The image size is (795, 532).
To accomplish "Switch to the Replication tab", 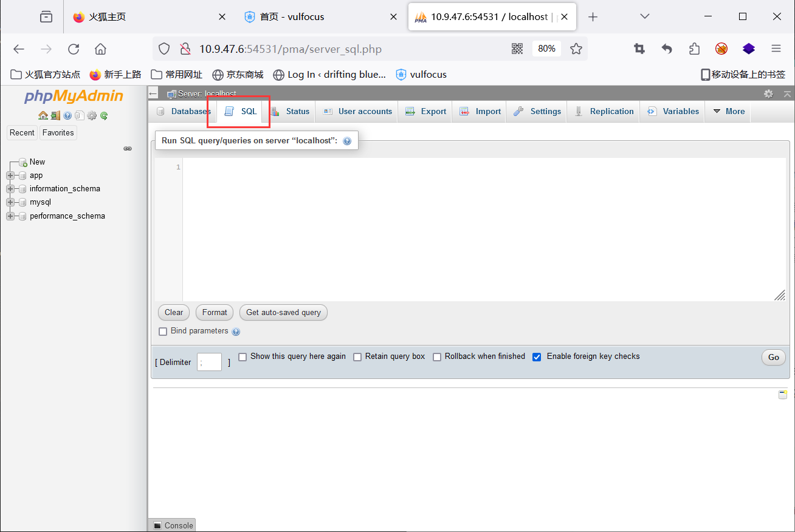I will point(604,112).
